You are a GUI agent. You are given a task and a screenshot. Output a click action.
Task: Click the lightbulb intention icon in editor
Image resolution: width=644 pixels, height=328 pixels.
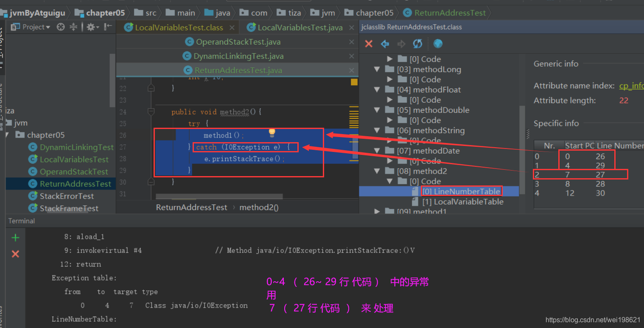click(272, 133)
